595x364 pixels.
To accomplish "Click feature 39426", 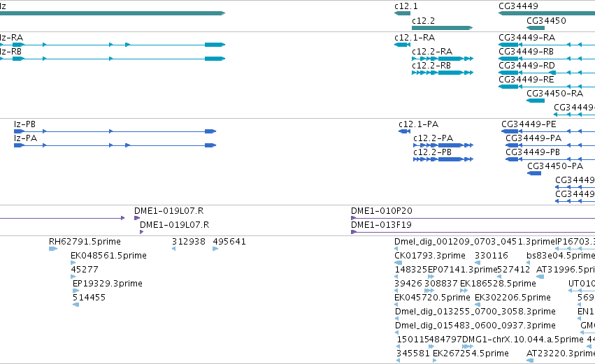I will [x=396, y=291].
